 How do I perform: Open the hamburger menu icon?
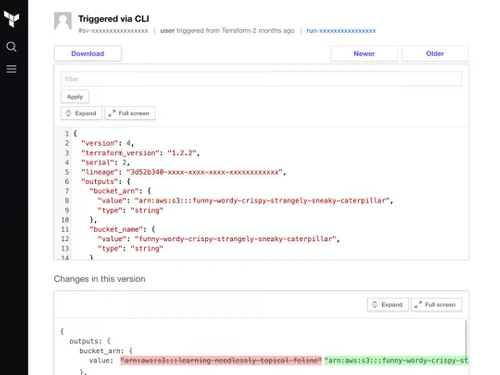[x=11, y=69]
